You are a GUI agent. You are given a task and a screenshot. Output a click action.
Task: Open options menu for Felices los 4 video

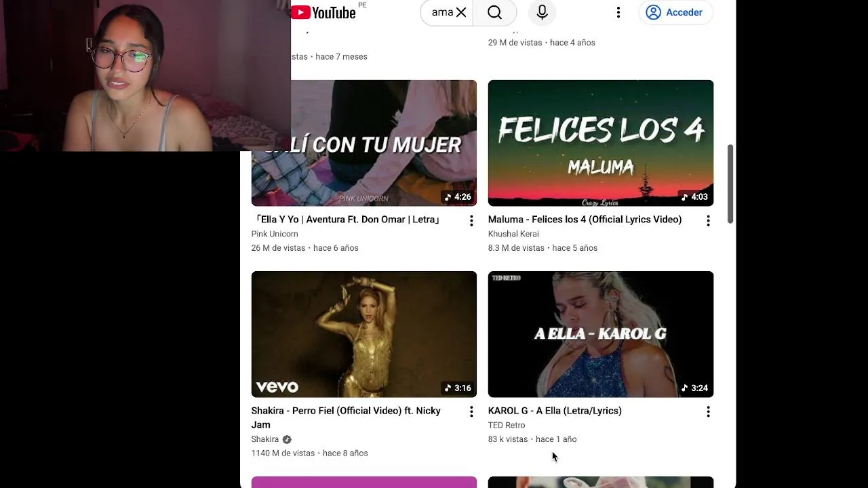pos(708,220)
